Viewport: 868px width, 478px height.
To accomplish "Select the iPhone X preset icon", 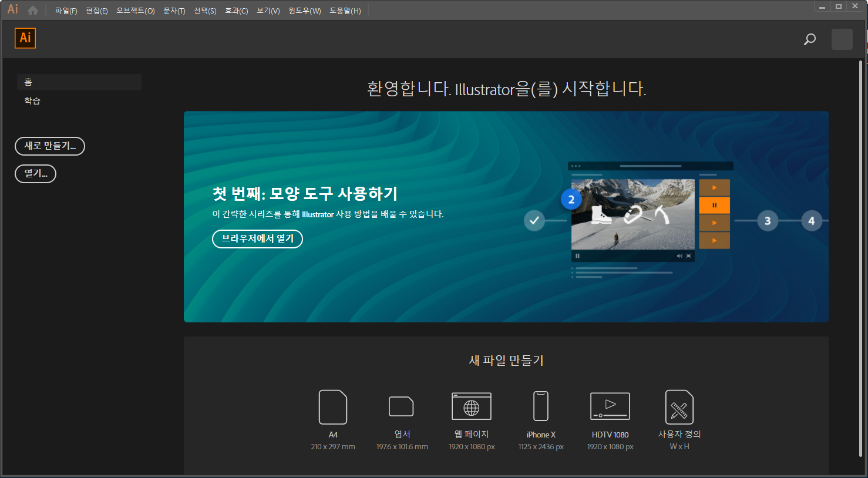I will click(541, 406).
